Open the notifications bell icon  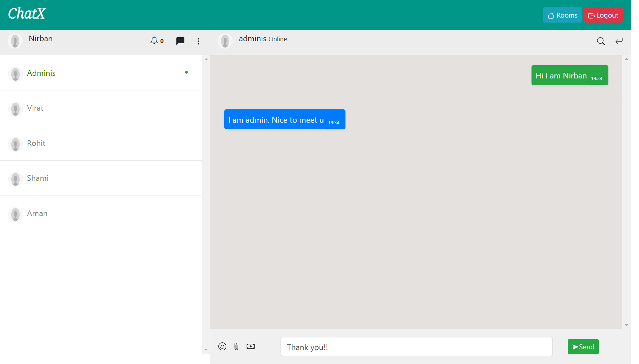tap(154, 41)
